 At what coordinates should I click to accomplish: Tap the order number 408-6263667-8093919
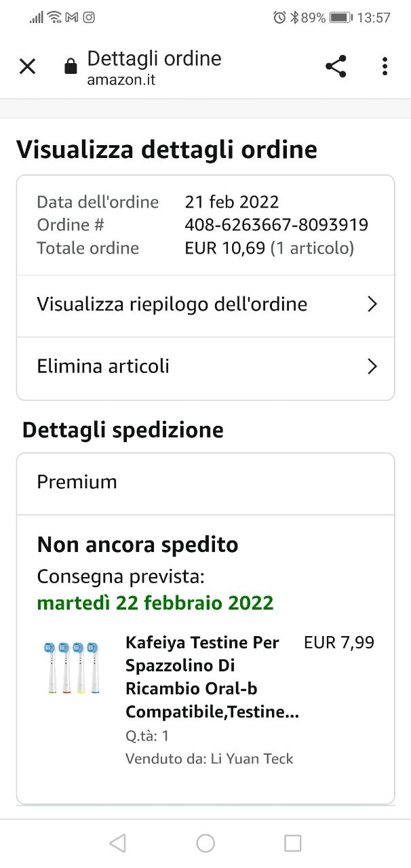coord(276,225)
